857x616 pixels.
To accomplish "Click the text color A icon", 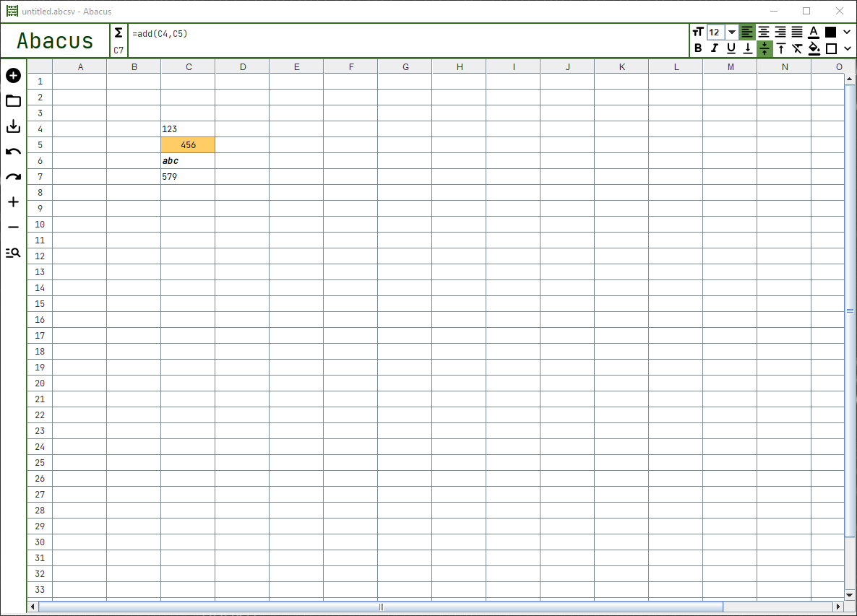I will point(813,32).
